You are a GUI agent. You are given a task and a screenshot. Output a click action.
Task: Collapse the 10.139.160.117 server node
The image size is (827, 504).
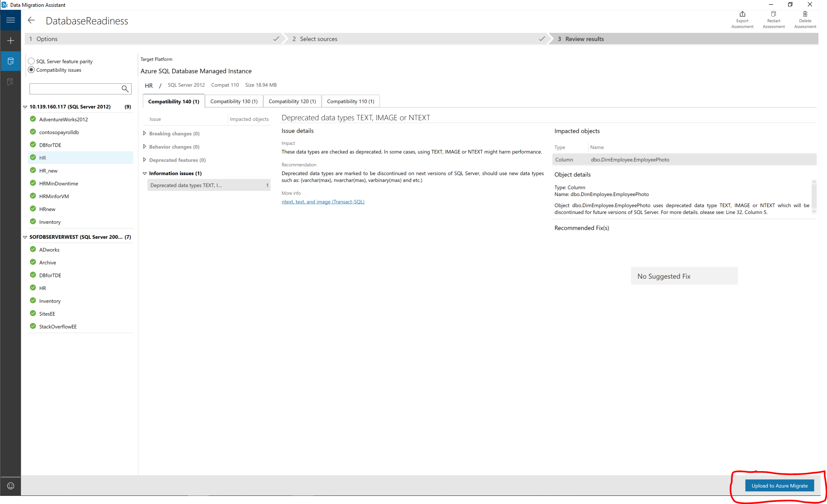(25, 107)
